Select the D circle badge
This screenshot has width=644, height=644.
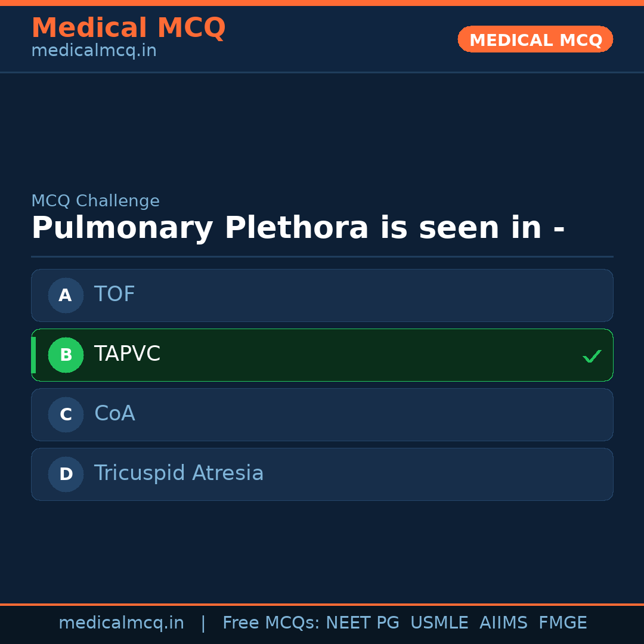[x=66, y=474]
